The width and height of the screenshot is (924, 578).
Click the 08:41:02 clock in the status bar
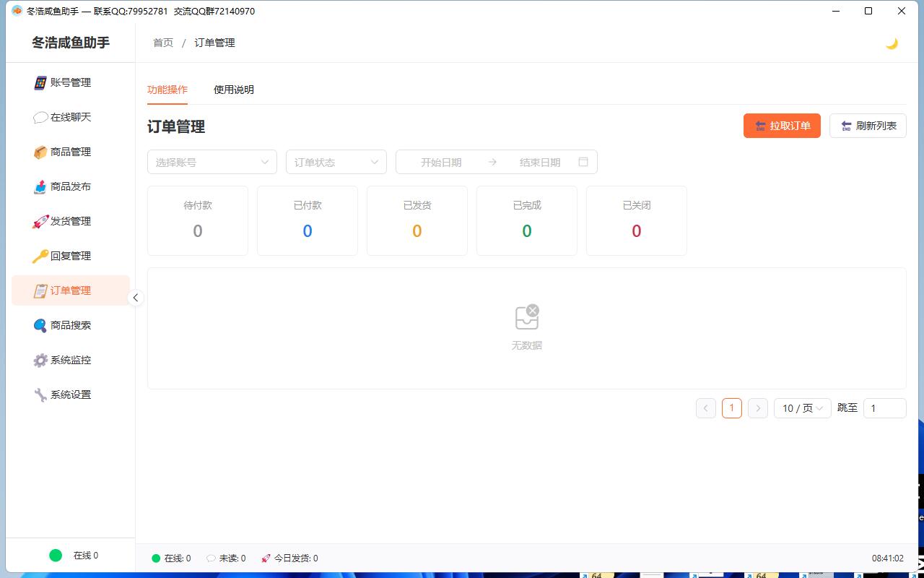tap(888, 558)
